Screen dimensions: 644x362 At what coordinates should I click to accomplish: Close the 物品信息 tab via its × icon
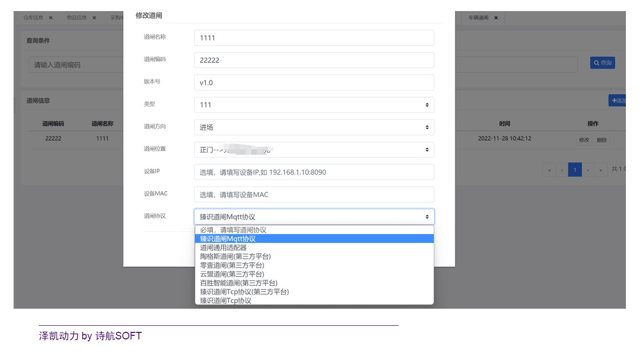click(94, 18)
